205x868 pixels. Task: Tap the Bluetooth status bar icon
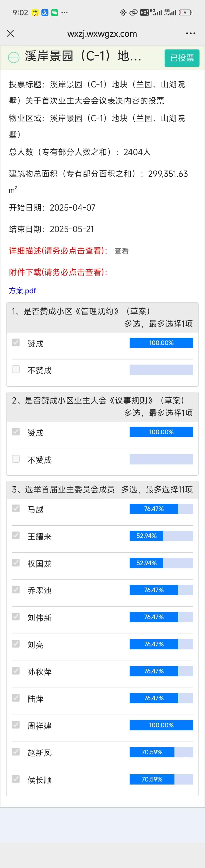tap(123, 13)
